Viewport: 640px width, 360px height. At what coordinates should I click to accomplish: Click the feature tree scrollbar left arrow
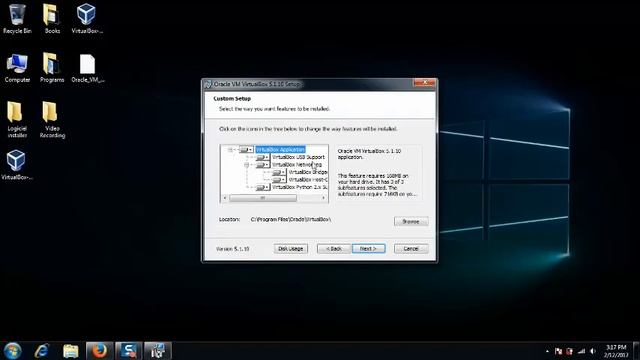pyautogui.click(x=225, y=198)
